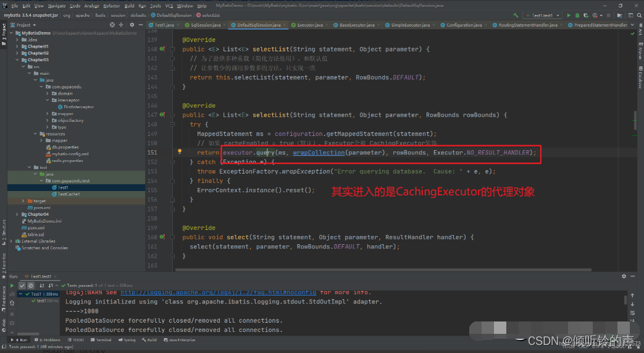Start debugging with the bug icon

tap(577, 15)
